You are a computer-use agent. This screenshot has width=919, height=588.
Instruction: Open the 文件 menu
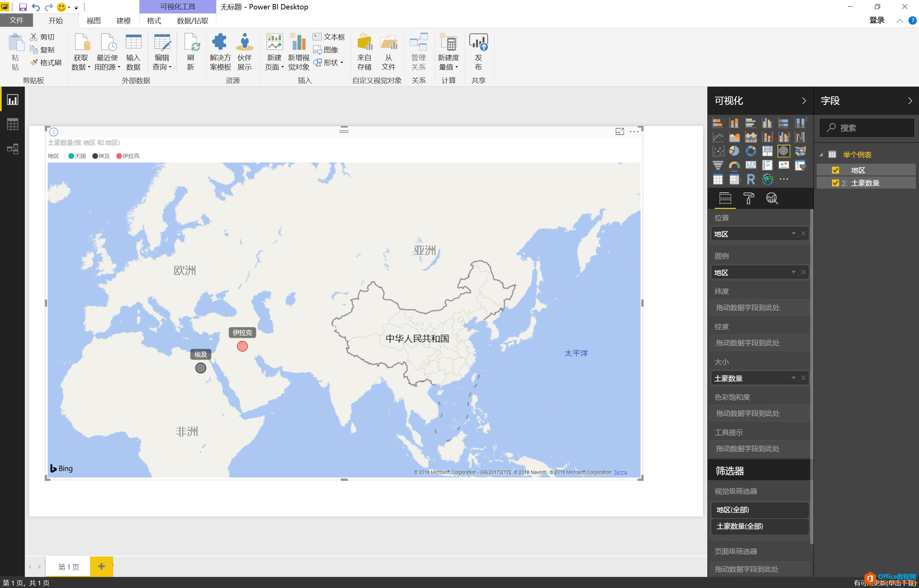16,20
